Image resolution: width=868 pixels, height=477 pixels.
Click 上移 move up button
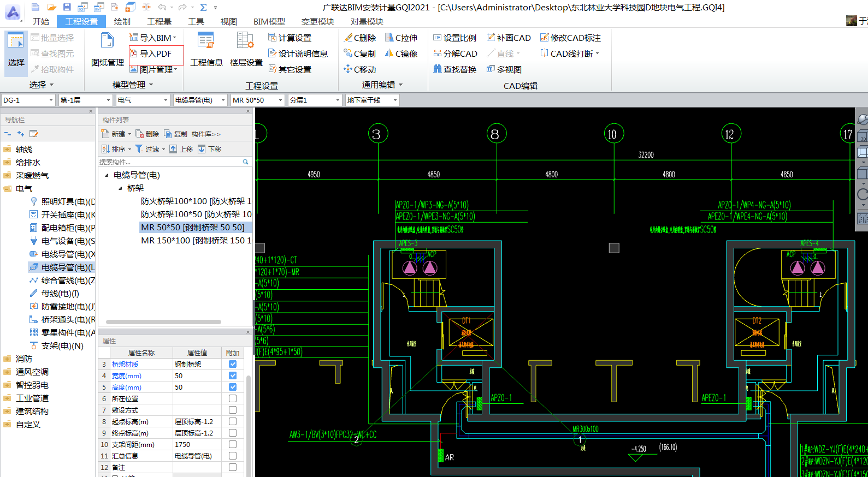tap(181, 149)
